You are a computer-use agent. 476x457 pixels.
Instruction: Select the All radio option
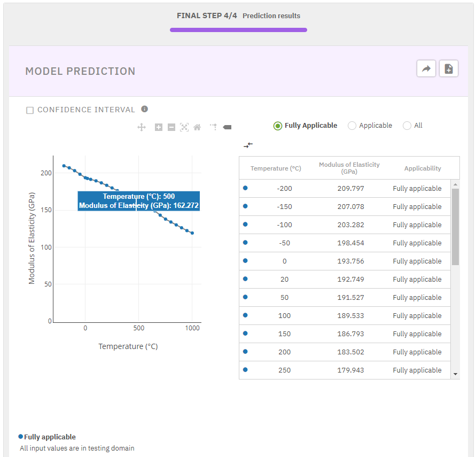[407, 126]
